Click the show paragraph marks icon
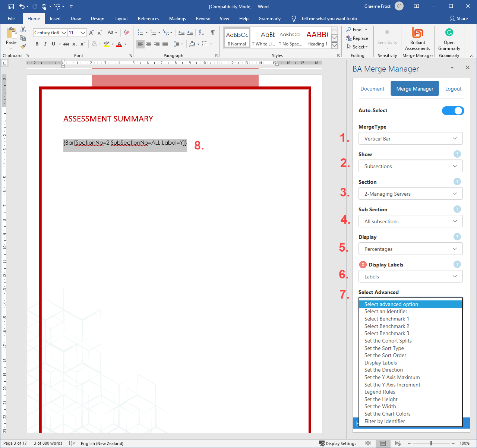 (212, 32)
